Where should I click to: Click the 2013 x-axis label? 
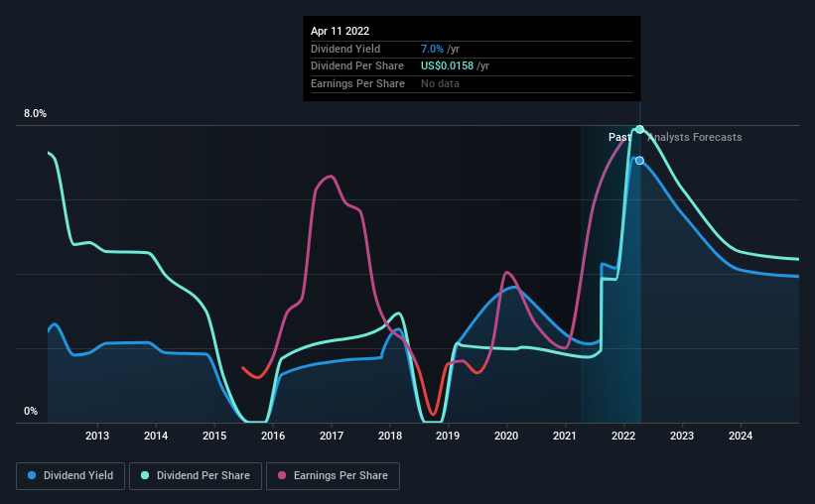pyautogui.click(x=97, y=436)
